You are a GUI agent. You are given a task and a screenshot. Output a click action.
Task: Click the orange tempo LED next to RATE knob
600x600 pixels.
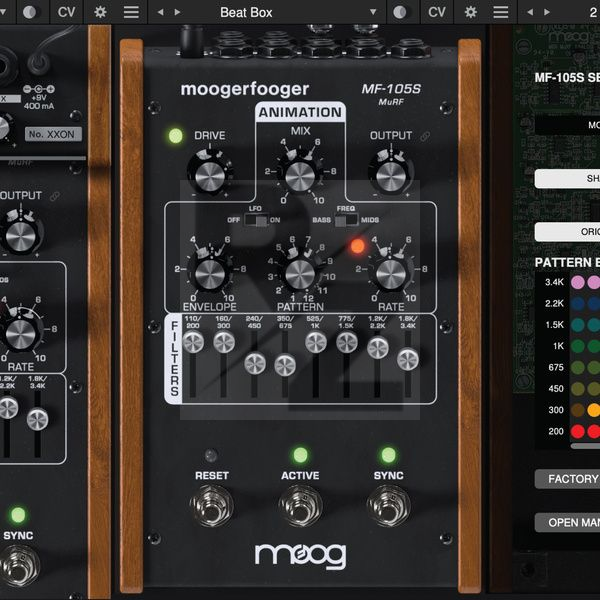[x=358, y=246]
